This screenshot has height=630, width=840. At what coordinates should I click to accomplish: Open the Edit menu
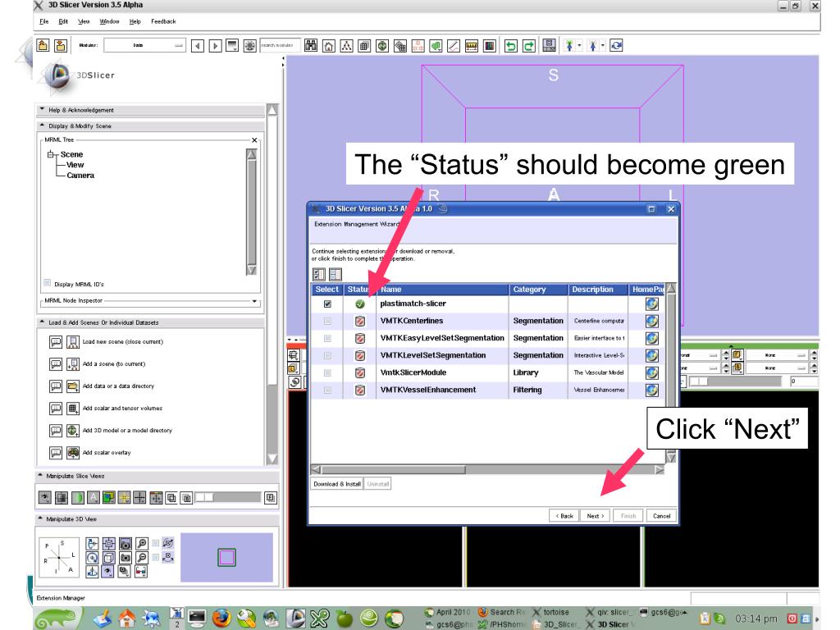63,21
